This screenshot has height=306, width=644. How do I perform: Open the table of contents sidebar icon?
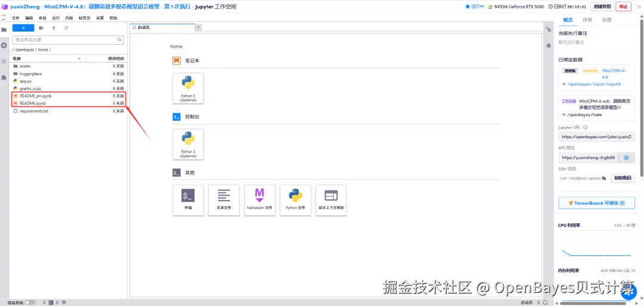pos(4,61)
